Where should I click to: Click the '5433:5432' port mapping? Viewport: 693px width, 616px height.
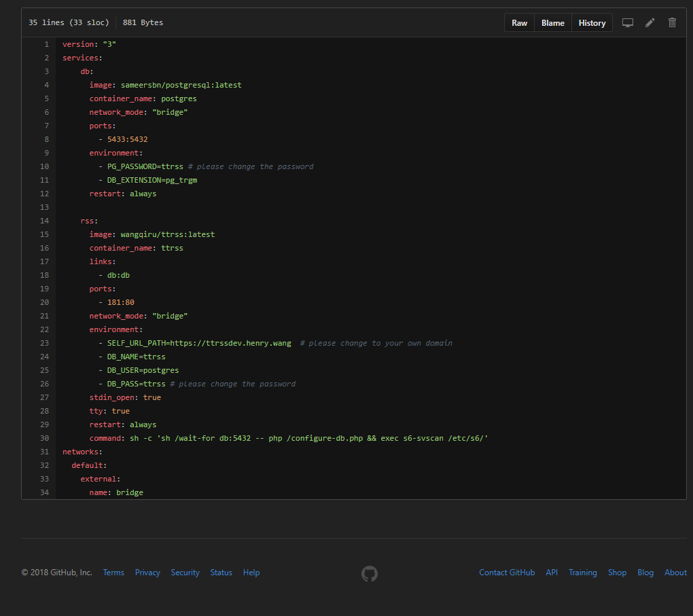click(127, 139)
